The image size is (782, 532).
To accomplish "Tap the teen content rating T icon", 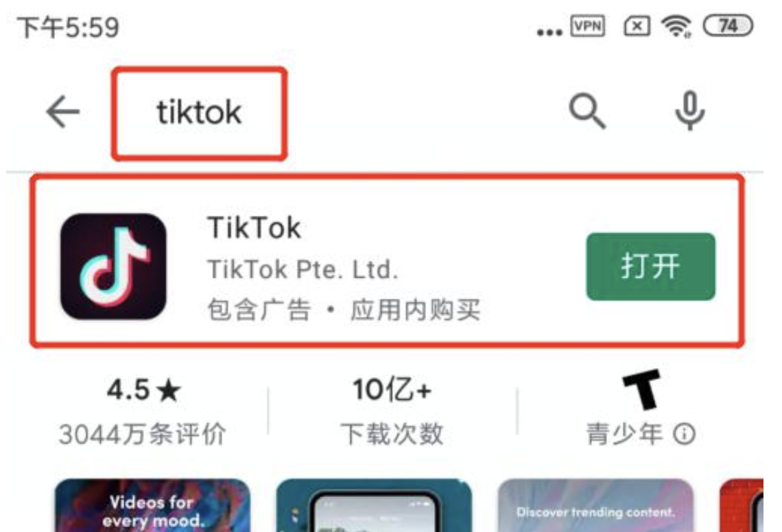I will coord(642,389).
